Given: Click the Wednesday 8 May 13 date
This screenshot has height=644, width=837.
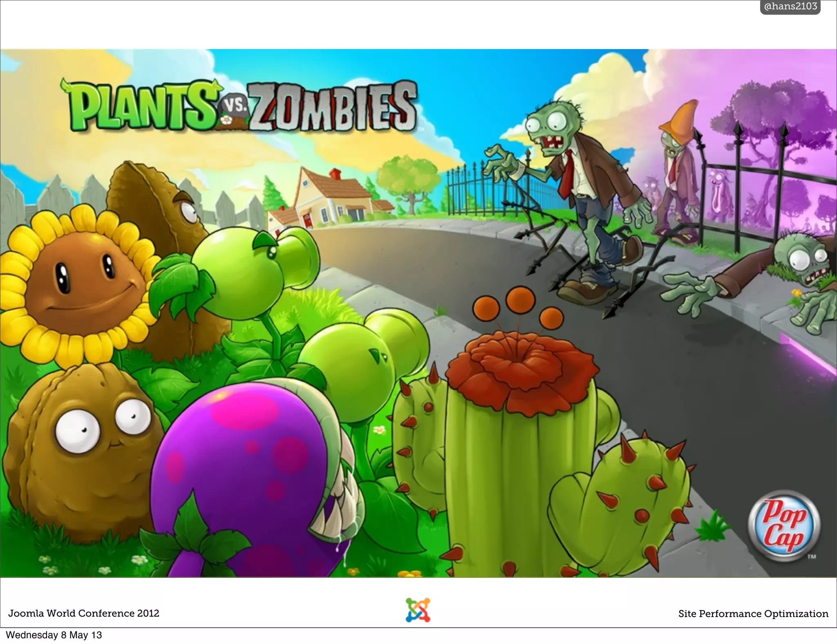Looking at the screenshot, I should [x=54, y=635].
